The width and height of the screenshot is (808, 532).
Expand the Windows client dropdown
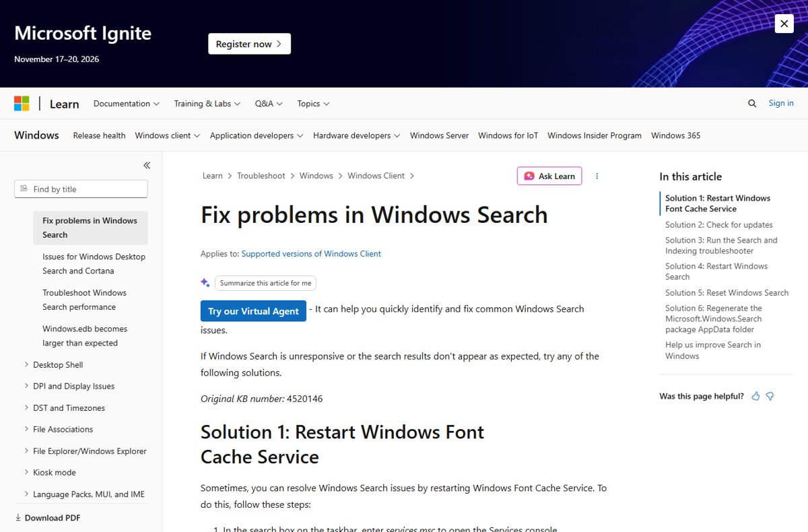(168, 135)
